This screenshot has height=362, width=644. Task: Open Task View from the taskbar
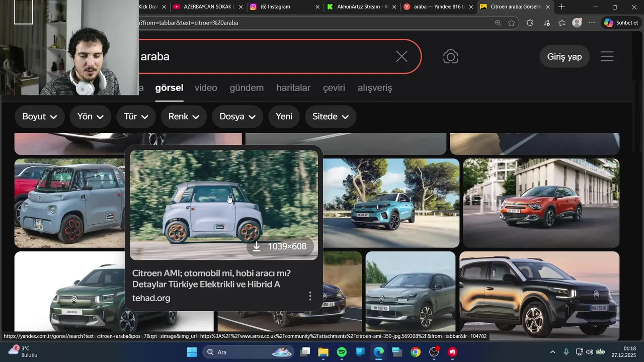coord(305,352)
